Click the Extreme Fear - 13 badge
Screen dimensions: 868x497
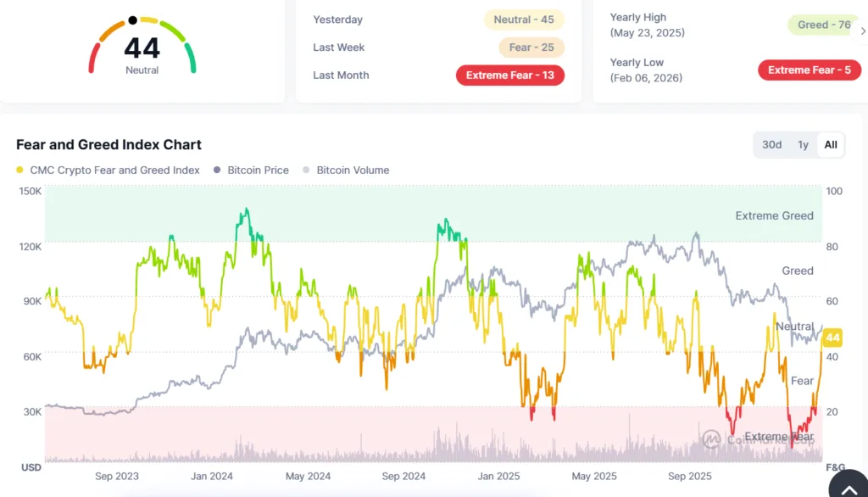pyautogui.click(x=509, y=75)
